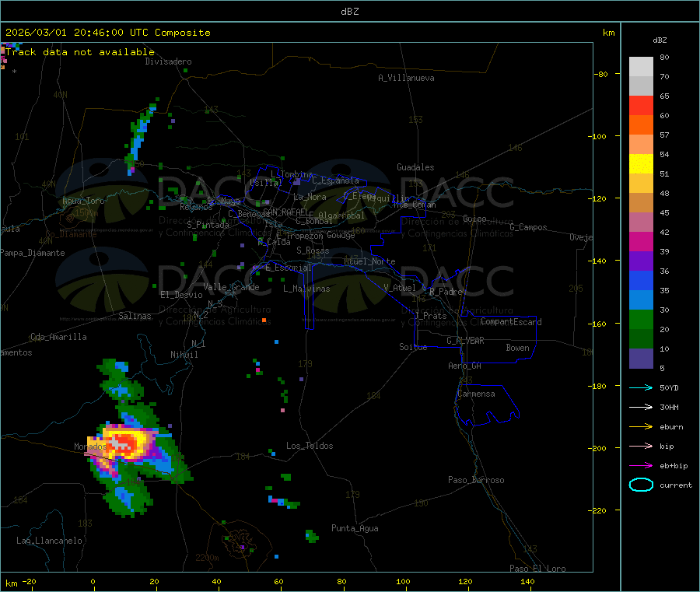Click the '2026/03/01 20:46:00 UTC Composite' timestamp
This screenshot has width=700, height=592.
coord(107,33)
